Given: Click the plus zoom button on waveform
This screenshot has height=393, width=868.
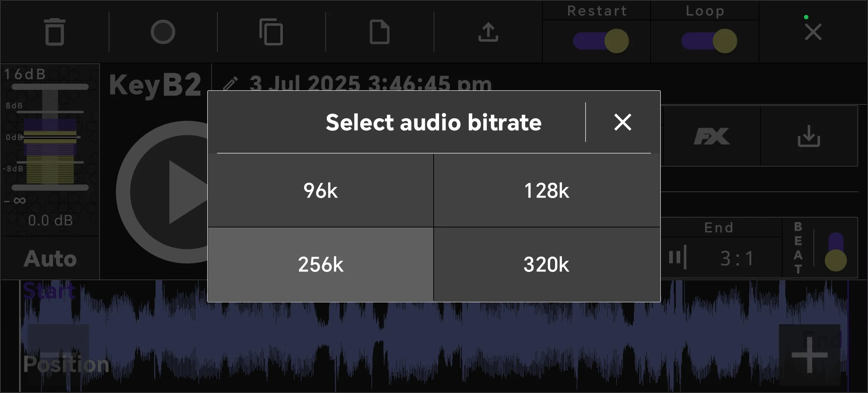Looking at the screenshot, I should click(809, 355).
